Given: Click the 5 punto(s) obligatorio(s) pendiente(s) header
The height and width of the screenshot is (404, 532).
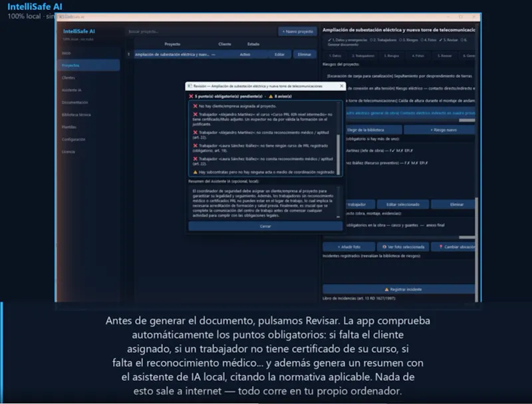Looking at the screenshot, I should click(x=225, y=96).
